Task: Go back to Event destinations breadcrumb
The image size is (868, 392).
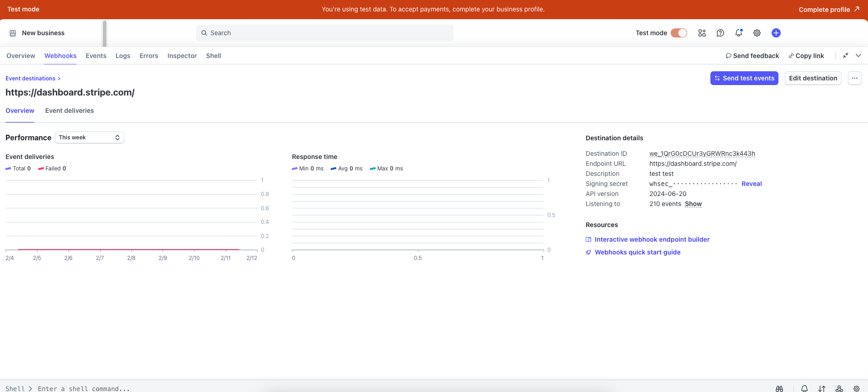Action: (x=30, y=79)
